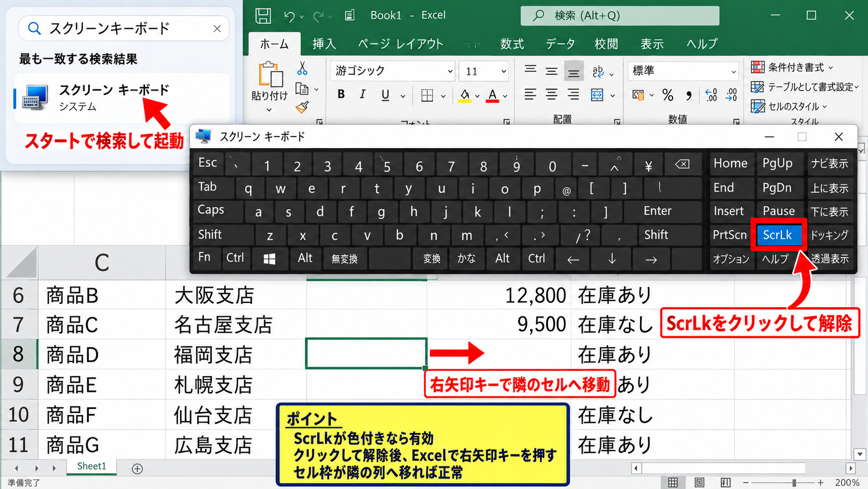Screen dimensions: 868x489
Task: Increase decimal places
Action: click(x=711, y=95)
